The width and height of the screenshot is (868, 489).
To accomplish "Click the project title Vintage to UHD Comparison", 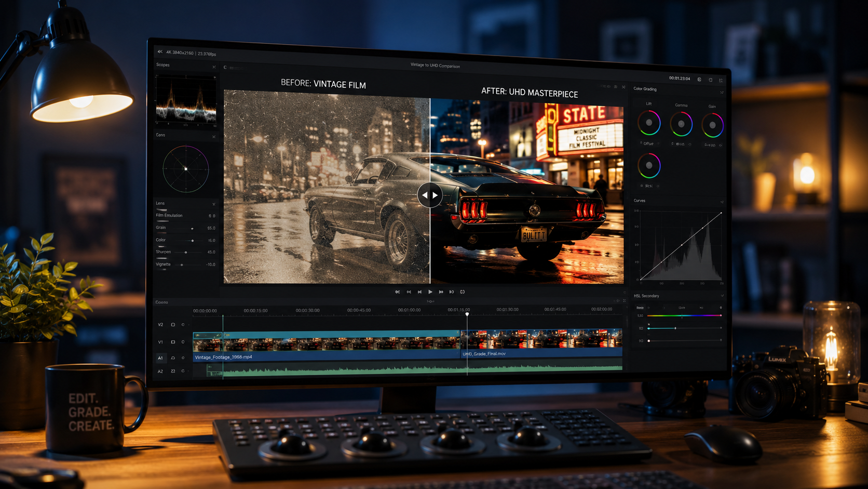I will click(x=435, y=65).
